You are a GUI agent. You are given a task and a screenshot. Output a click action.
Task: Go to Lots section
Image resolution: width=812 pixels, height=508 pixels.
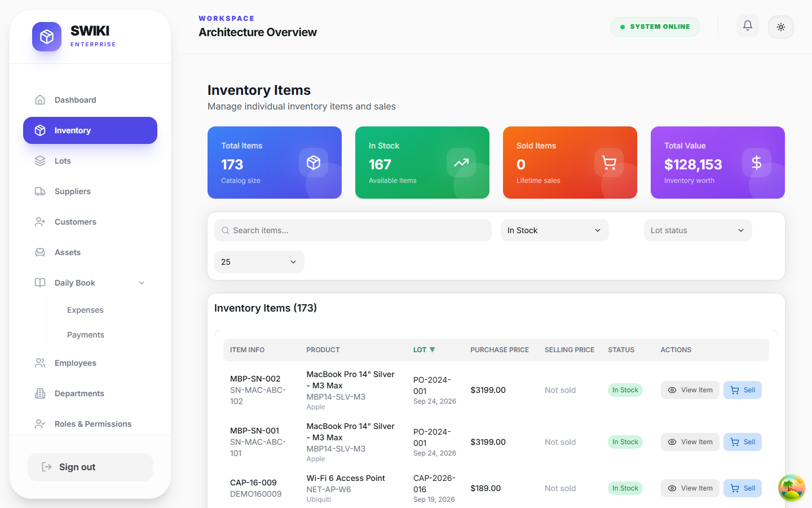90,161
